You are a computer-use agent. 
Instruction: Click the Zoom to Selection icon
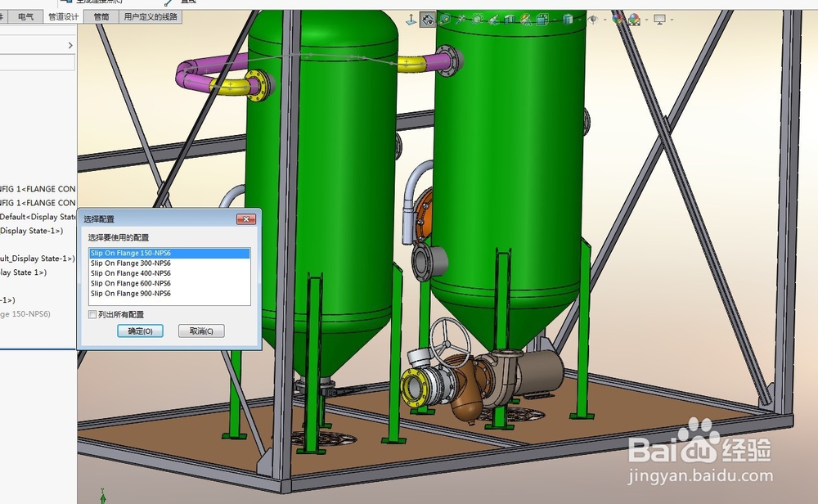coord(477,20)
